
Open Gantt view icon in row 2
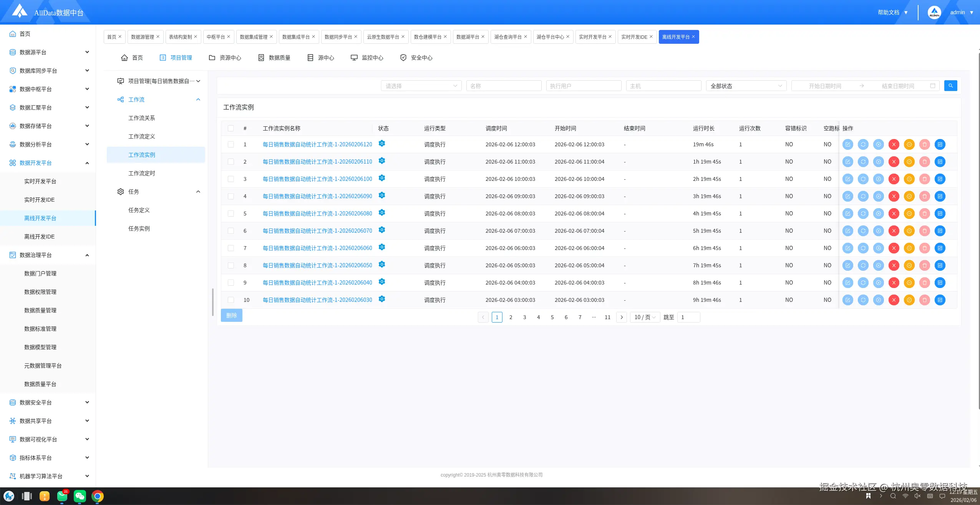pyautogui.click(x=940, y=162)
